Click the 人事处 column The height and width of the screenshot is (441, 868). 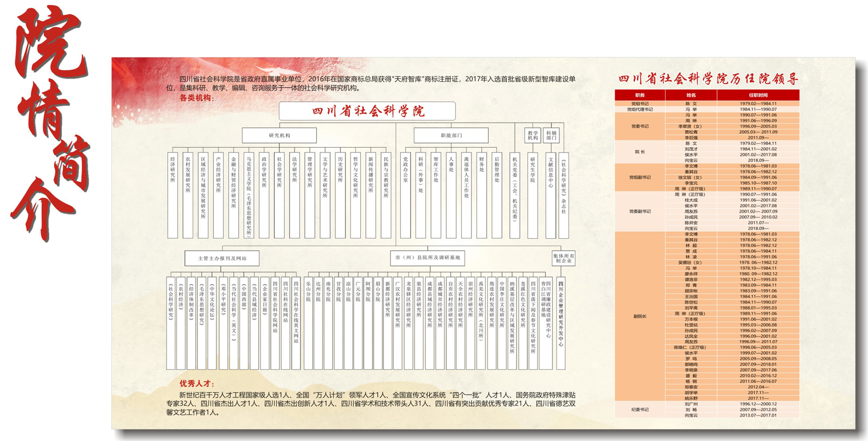tap(451, 195)
